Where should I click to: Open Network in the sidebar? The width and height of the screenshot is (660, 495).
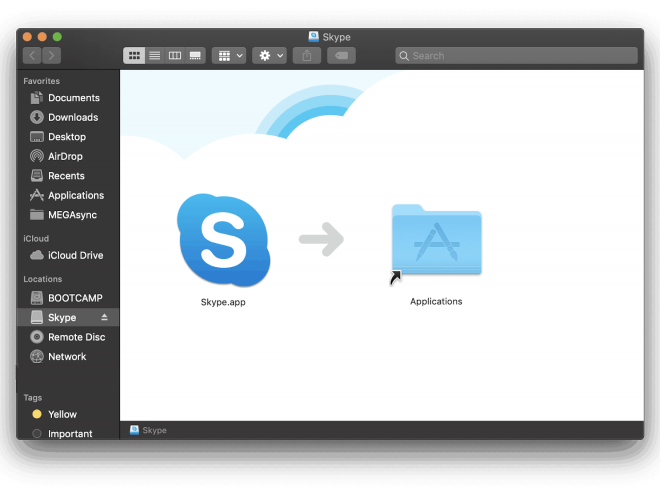(x=68, y=357)
